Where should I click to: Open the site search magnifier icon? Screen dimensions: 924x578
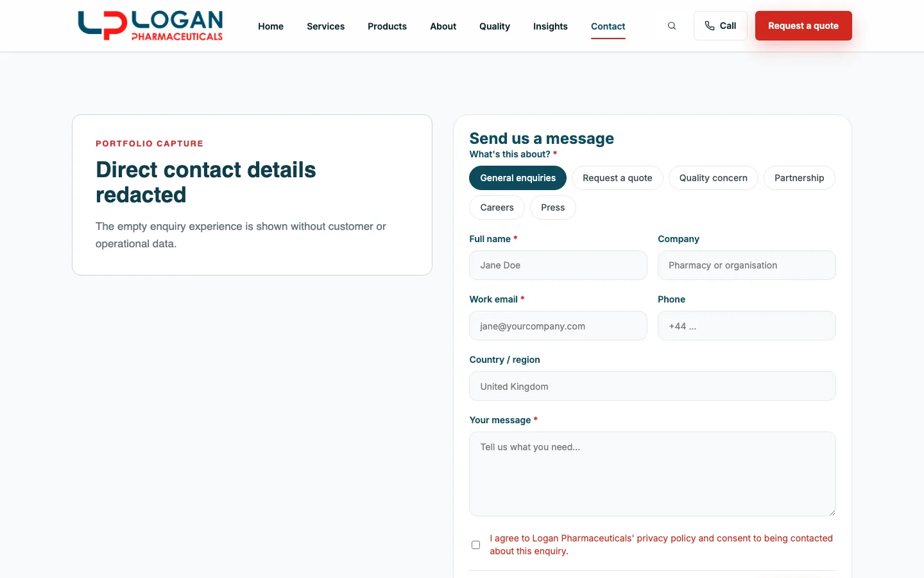(672, 26)
